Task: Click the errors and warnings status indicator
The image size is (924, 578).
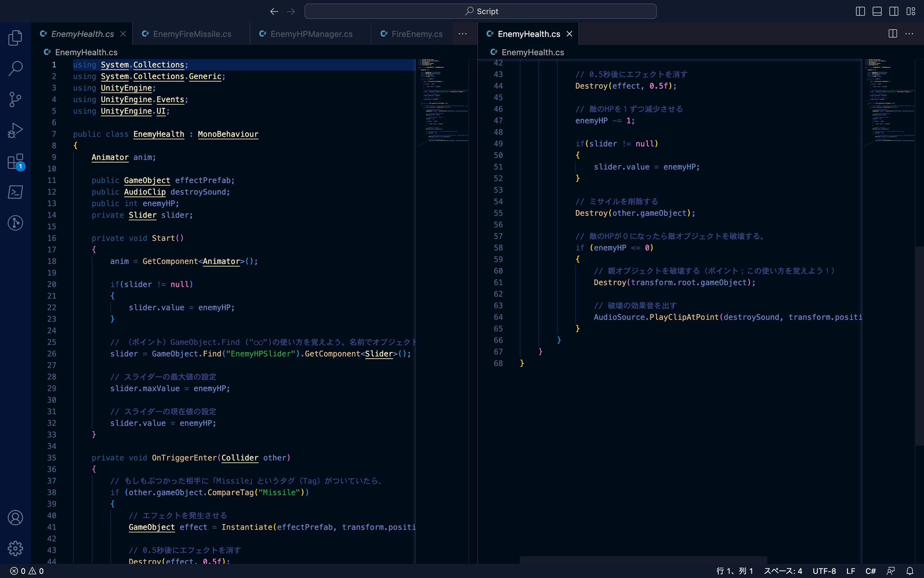Action: click(27, 571)
